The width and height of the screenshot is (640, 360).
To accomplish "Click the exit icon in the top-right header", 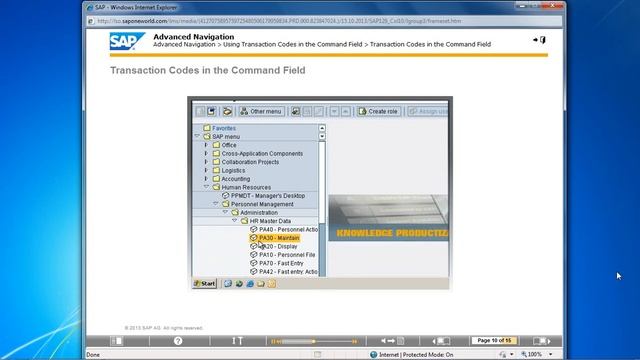I will click(539, 40).
